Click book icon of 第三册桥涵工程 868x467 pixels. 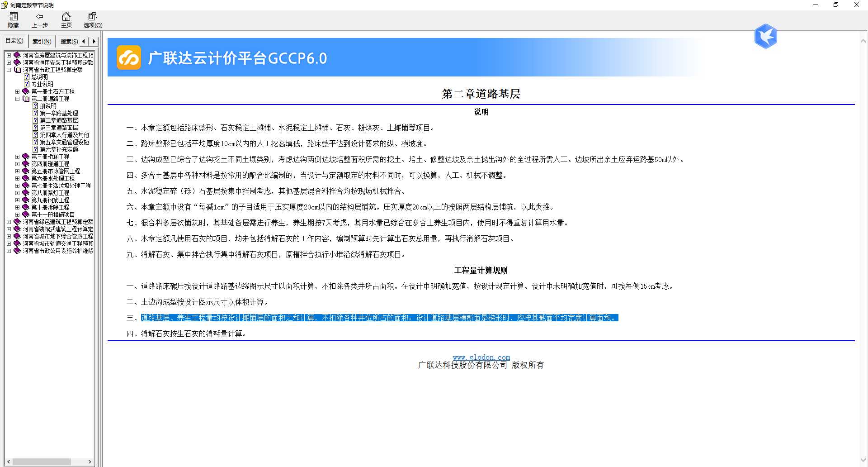26,157
